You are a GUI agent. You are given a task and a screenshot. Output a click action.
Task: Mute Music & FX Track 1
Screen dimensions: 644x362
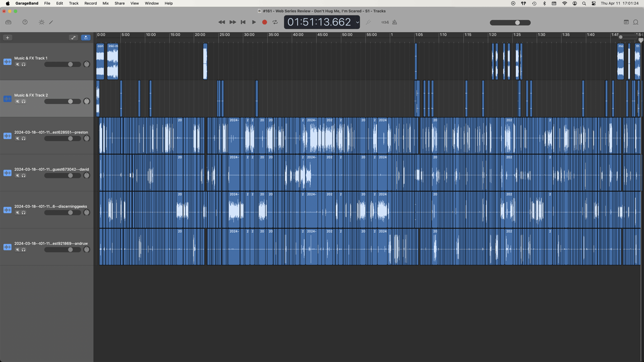[18, 65]
